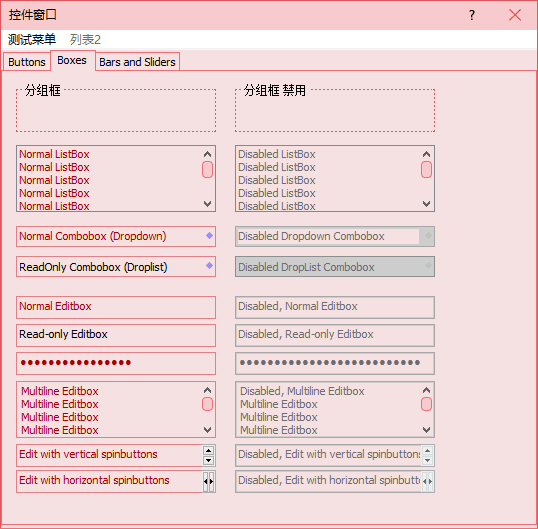Click into Normal Combobox (Dropdown) text field
The image size is (538, 529).
click(x=110, y=236)
